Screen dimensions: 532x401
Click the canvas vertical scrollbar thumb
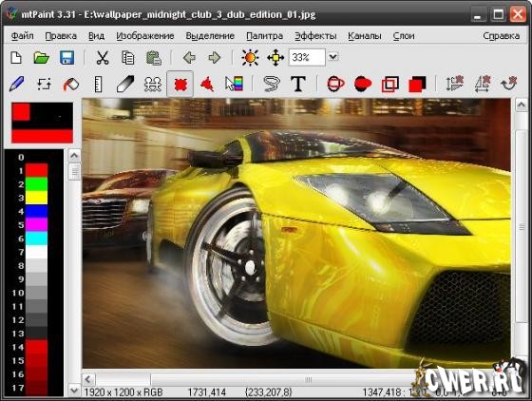point(522,225)
